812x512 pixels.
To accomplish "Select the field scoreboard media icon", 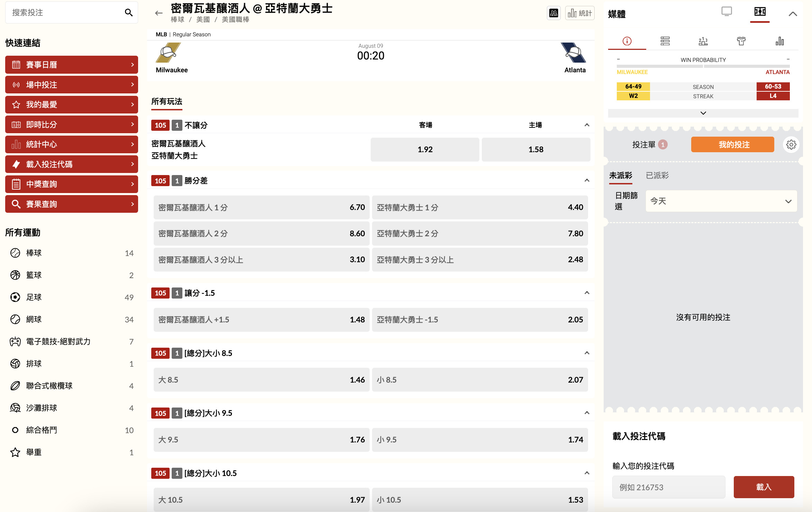I will pos(760,12).
